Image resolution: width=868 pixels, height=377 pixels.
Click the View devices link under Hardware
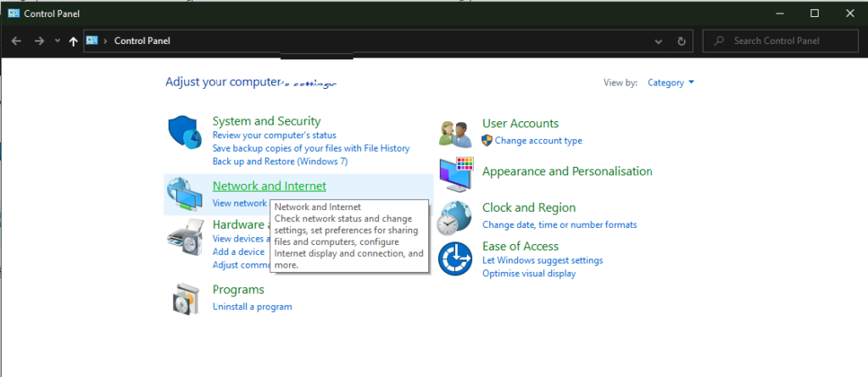click(242, 239)
